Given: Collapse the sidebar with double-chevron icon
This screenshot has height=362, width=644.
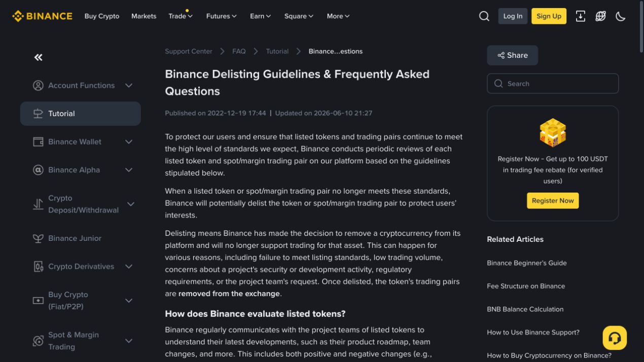Looking at the screenshot, I should (39, 57).
